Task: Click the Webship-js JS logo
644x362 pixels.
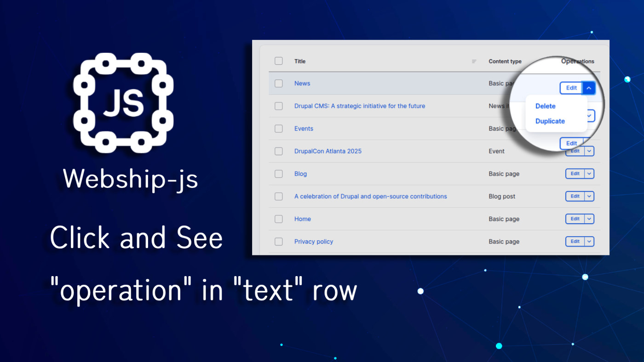Action: (x=124, y=103)
